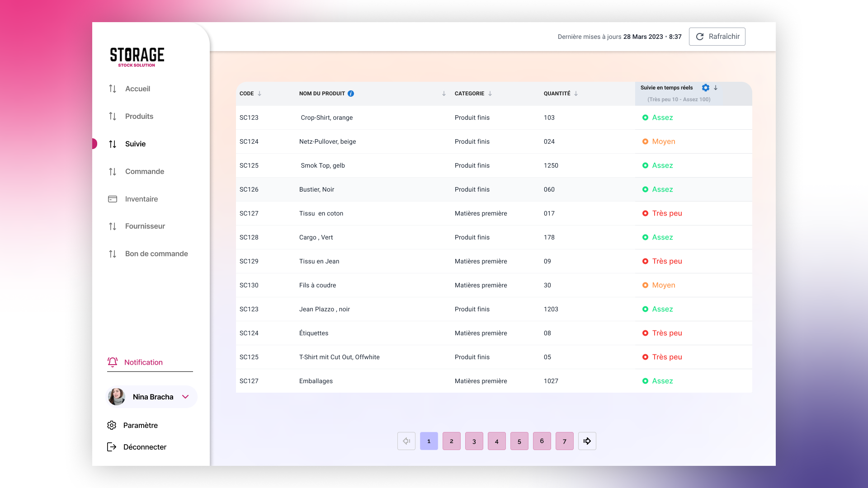Click the red status dot for Tissu en coton

coord(645,213)
